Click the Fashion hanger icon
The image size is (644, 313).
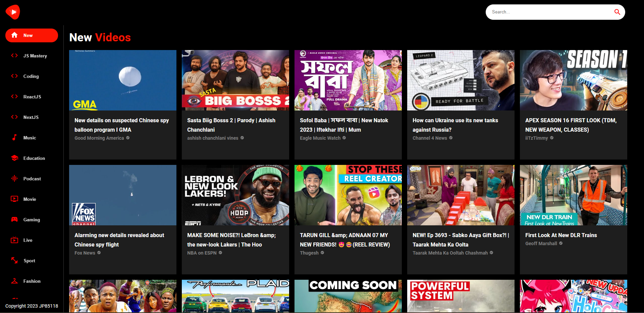(x=14, y=281)
